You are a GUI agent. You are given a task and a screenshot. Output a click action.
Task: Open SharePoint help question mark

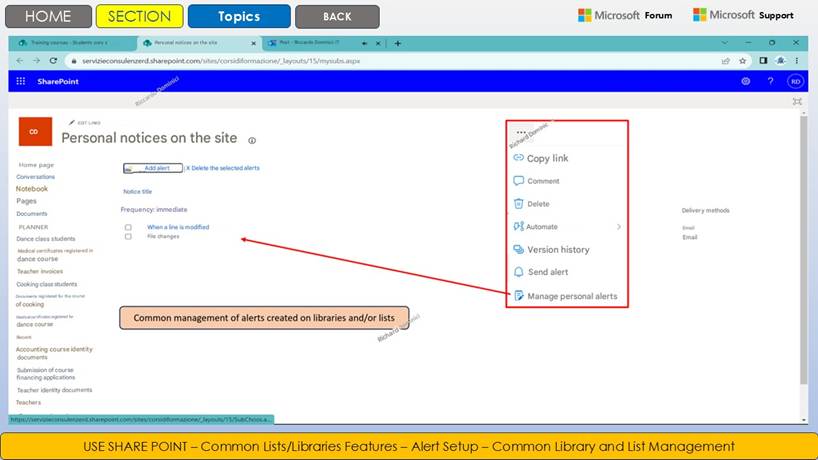pos(771,81)
